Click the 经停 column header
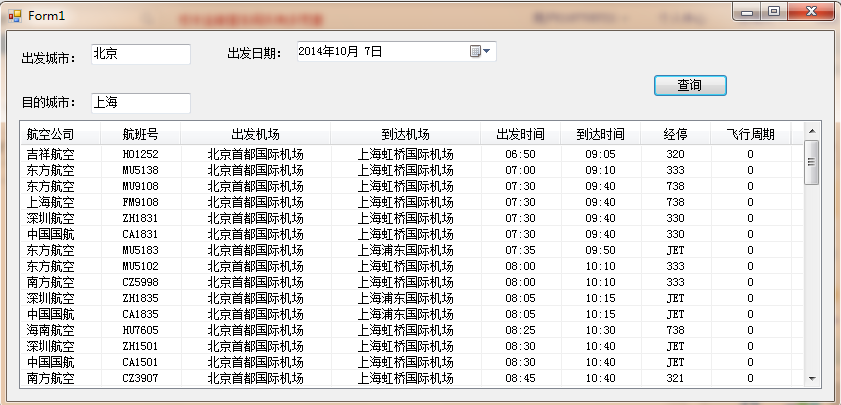Viewport: 841px width, 405px height. (675, 134)
